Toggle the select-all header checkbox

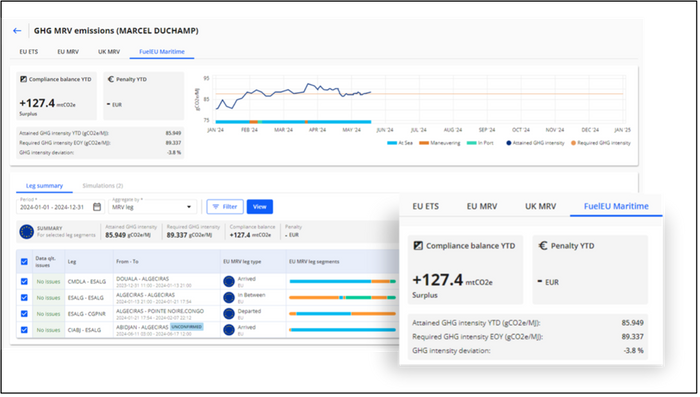tap(24, 262)
